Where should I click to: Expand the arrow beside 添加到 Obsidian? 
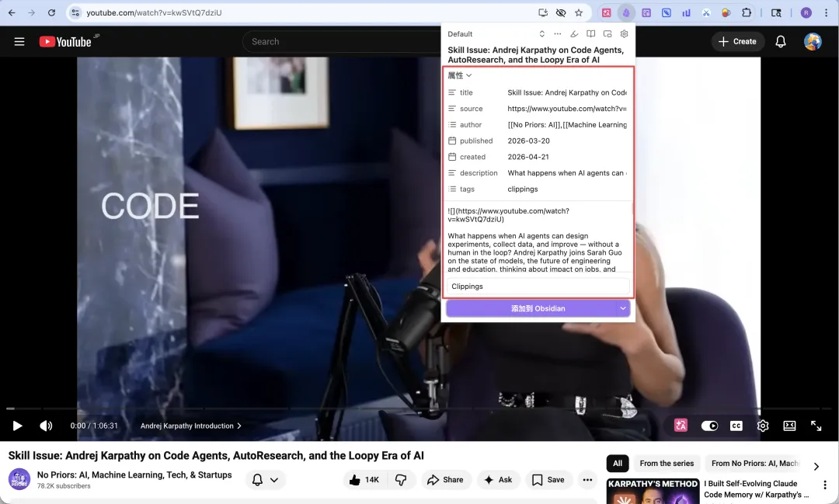622,308
